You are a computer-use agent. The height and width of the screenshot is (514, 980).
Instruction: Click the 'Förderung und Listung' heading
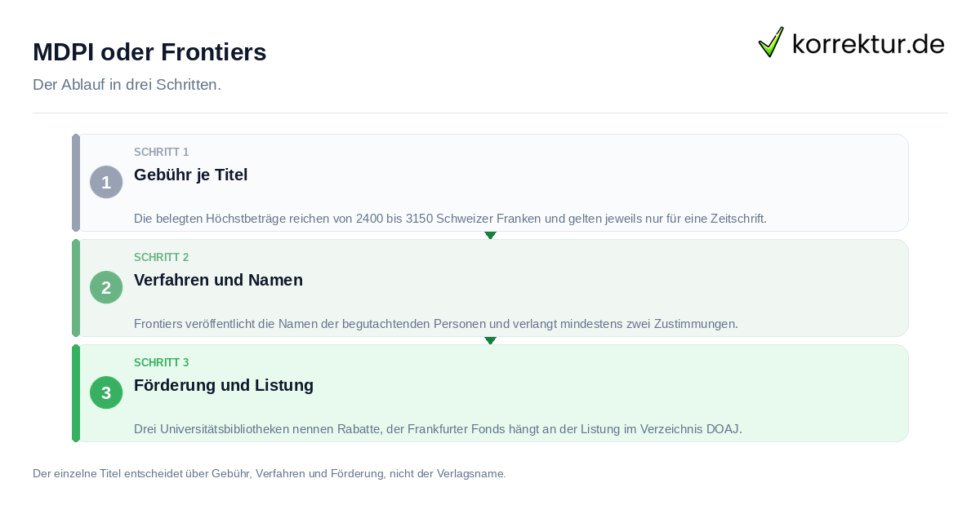pyautogui.click(x=224, y=385)
